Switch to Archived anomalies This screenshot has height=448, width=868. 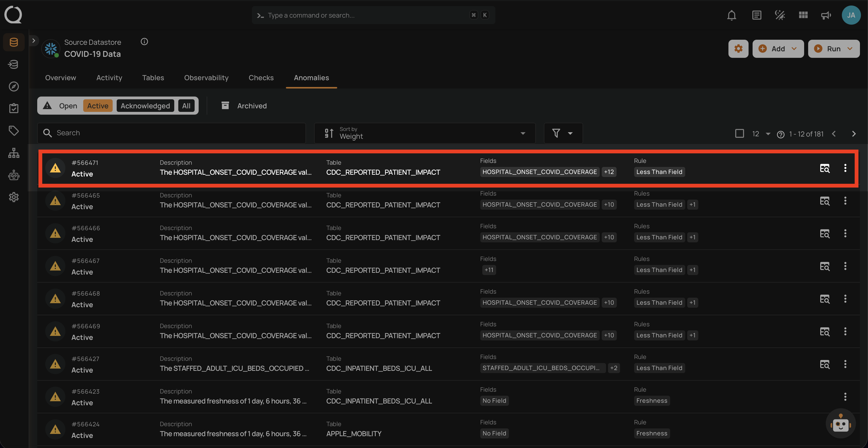pyautogui.click(x=244, y=106)
